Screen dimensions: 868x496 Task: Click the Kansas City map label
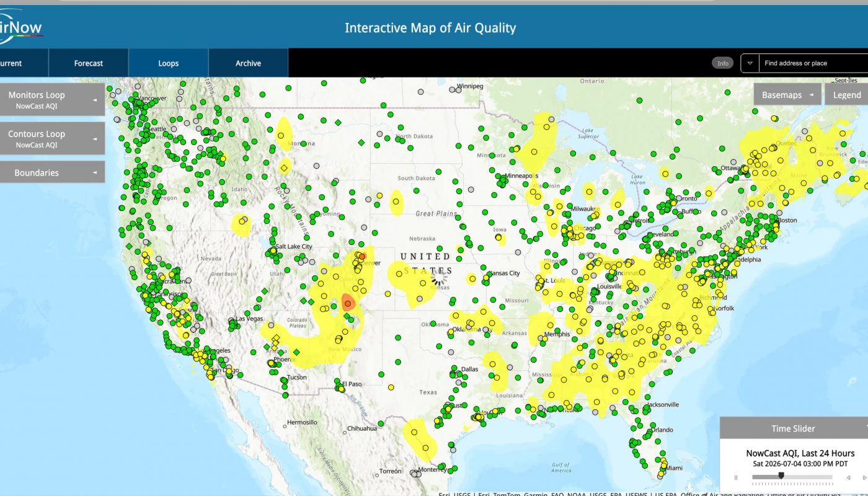[504, 273]
